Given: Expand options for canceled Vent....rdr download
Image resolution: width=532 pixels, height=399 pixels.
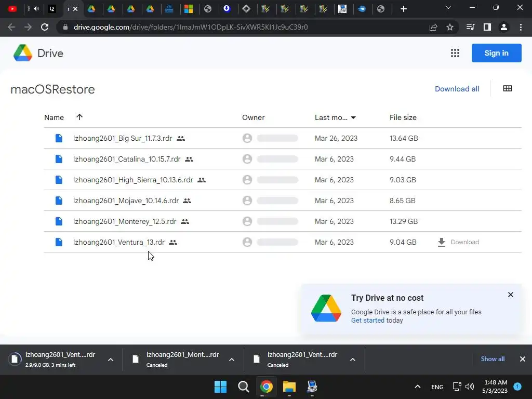Looking at the screenshot, I should click(x=353, y=360).
